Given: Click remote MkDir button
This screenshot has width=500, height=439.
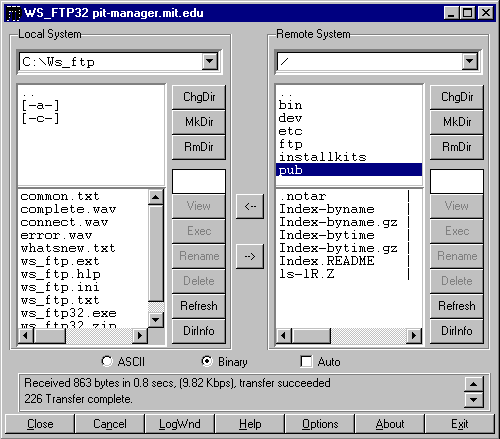Looking at the screenshot, I should point(457,122).
